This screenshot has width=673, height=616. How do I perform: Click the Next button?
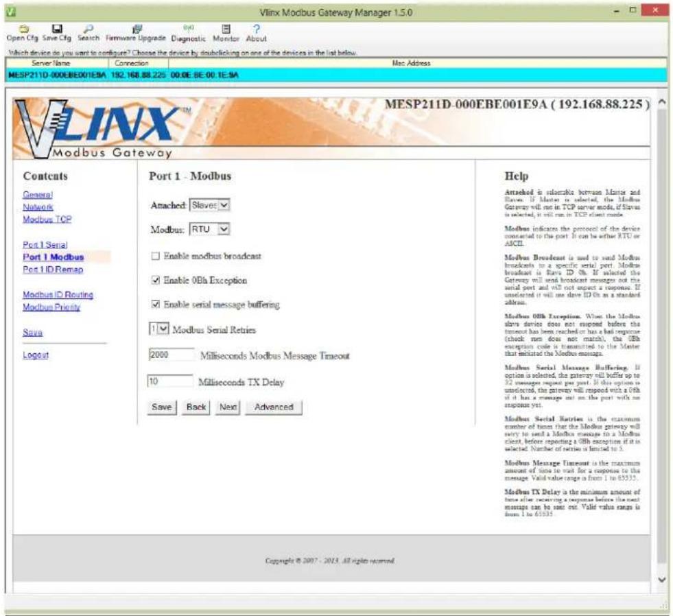(x=228, y=407)
